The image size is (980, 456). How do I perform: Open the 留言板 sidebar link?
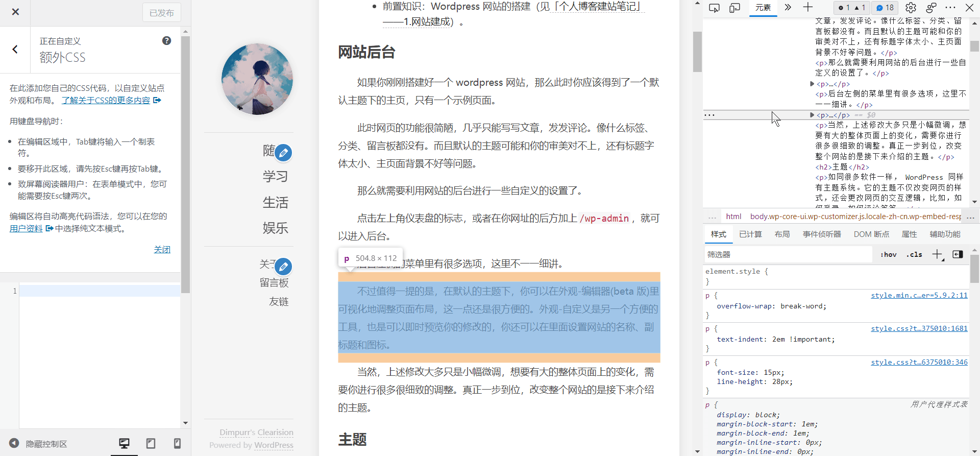[274, 283]
